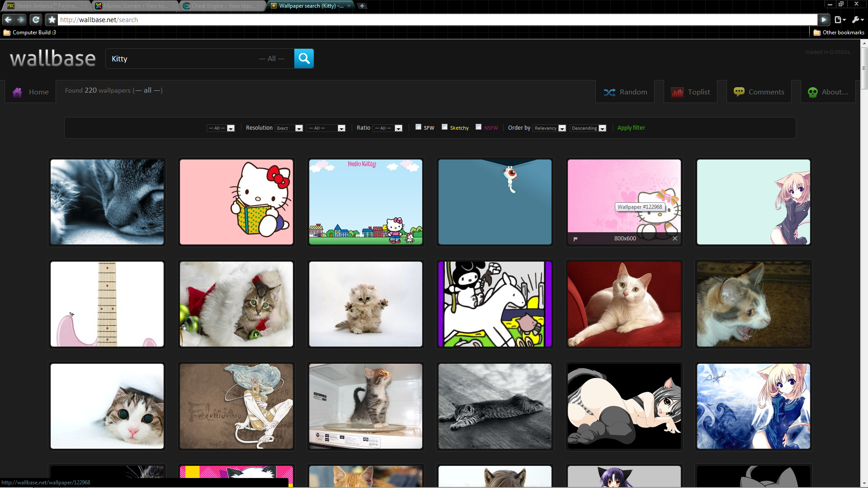Open kitten in microwave thumbnail
Screen dimensions: 868x488
pos(366,406)
